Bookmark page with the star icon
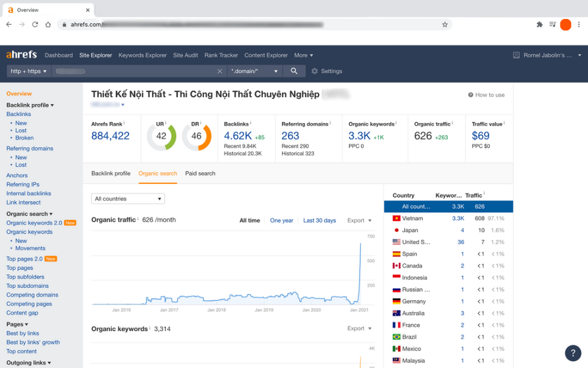This screenshot has width=588, height=368. point(444,25)
